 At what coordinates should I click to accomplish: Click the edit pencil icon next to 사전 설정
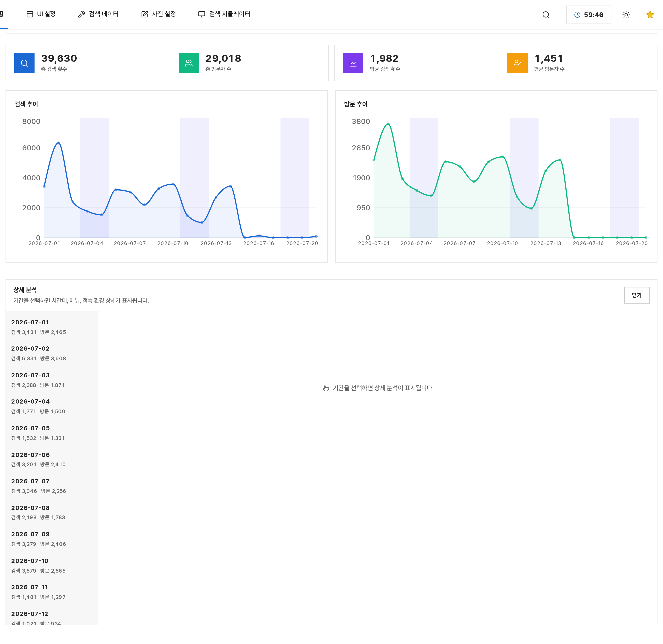click(144, 14)
